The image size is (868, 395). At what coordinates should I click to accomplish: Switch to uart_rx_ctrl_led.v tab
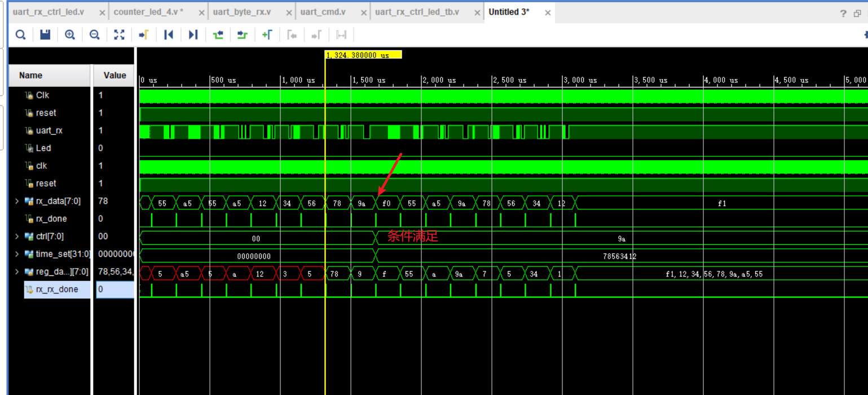(x=49, y=12)
